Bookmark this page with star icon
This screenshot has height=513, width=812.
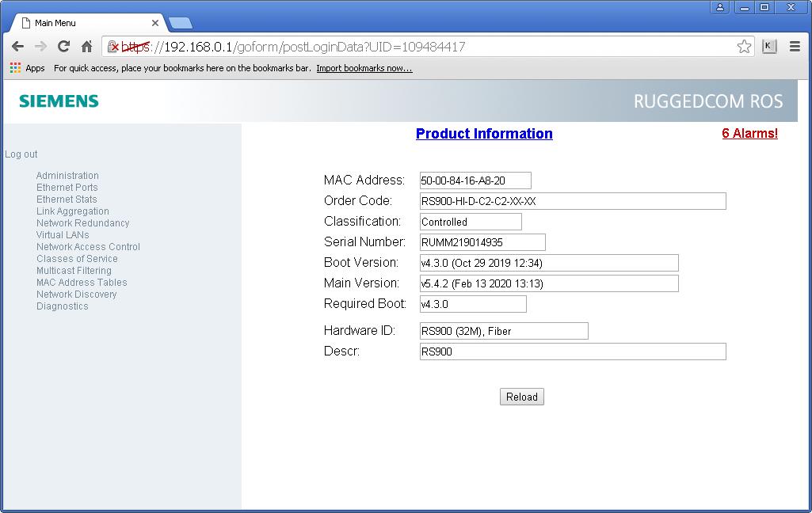744,47
